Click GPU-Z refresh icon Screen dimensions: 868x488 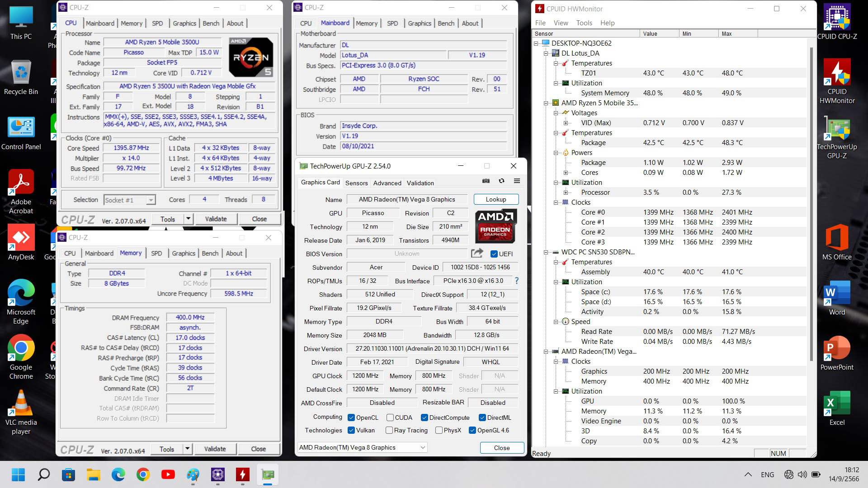pyautogui.click(x=501, y=181)
